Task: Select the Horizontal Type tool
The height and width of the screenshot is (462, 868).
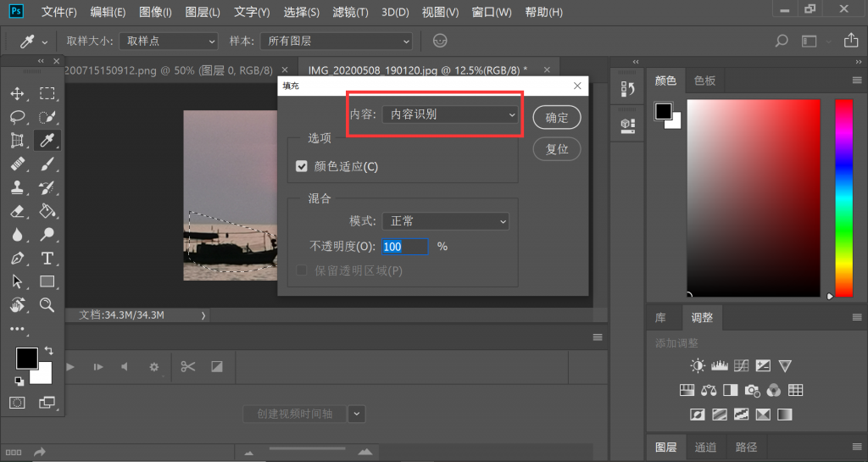Action: coord(47,259)
